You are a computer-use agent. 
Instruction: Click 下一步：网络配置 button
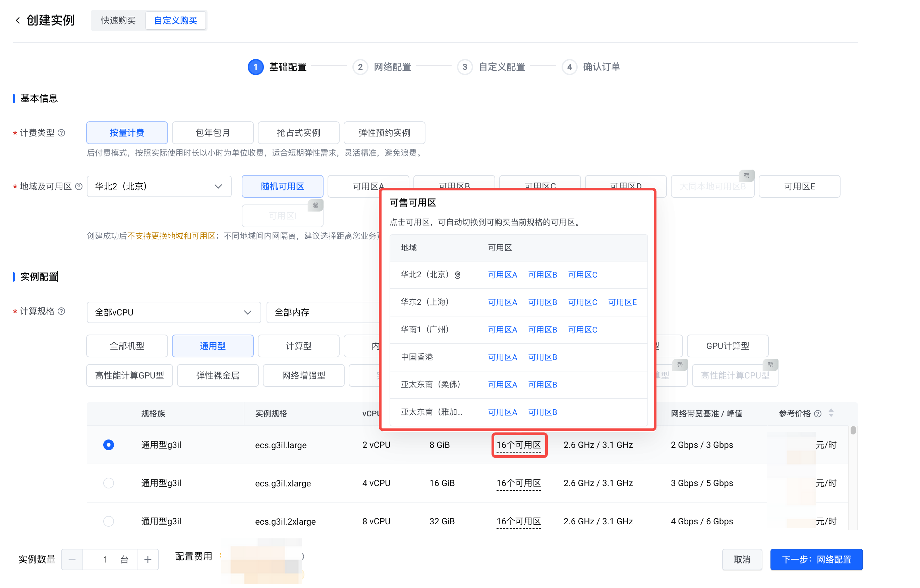[x=816, y=560]
